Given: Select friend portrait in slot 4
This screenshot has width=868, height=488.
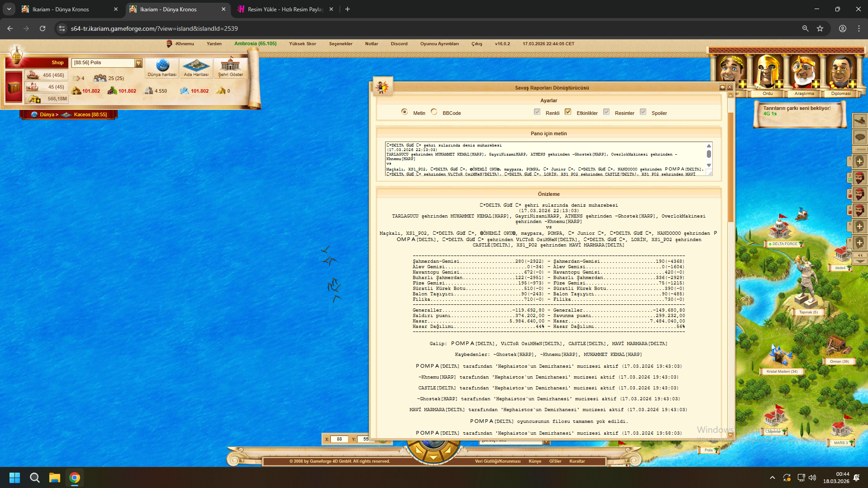Looking at the screenshot, I should (859, 210).
